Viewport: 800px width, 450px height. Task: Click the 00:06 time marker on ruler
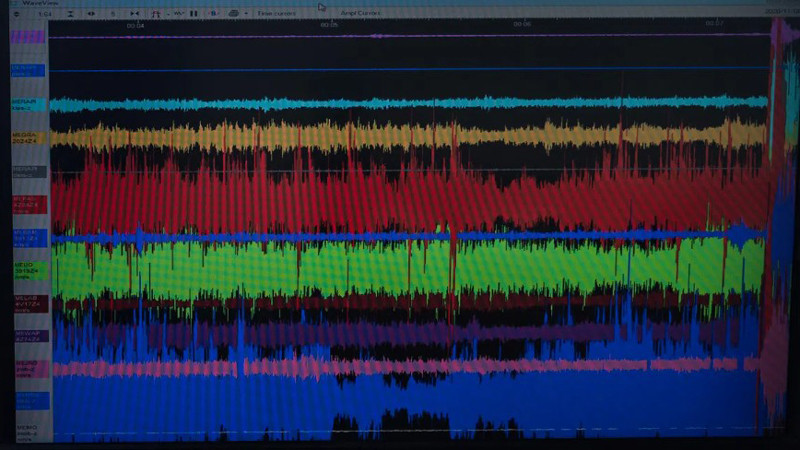coord(522,24)
